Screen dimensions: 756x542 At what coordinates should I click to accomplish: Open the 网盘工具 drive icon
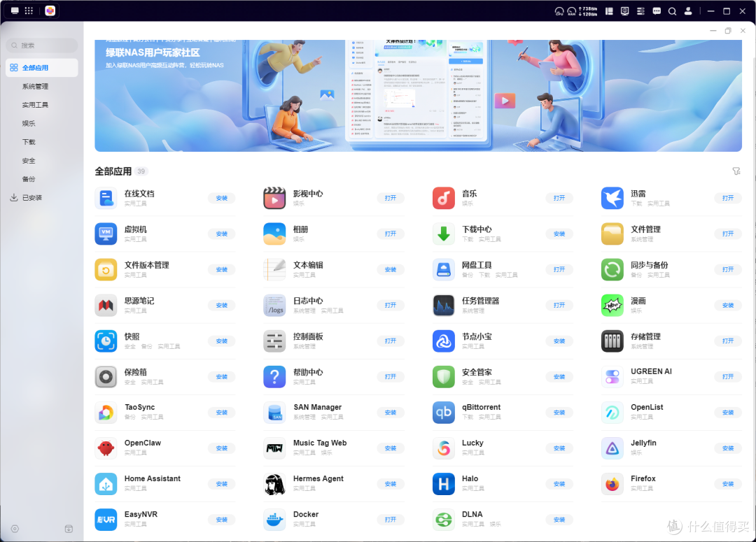pos(444,270)
